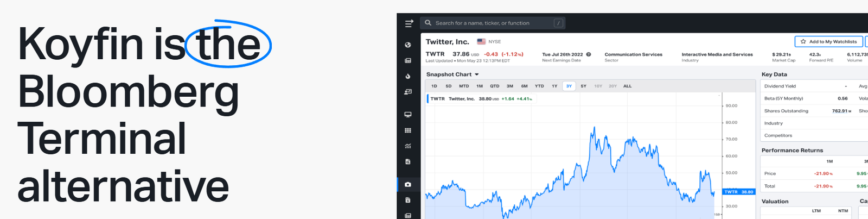The height and width of the screenshot is (219, 868).
Task: Toggle the sidebar menu collapse icon
Action: pyautogui.click(x=409, y=23)
